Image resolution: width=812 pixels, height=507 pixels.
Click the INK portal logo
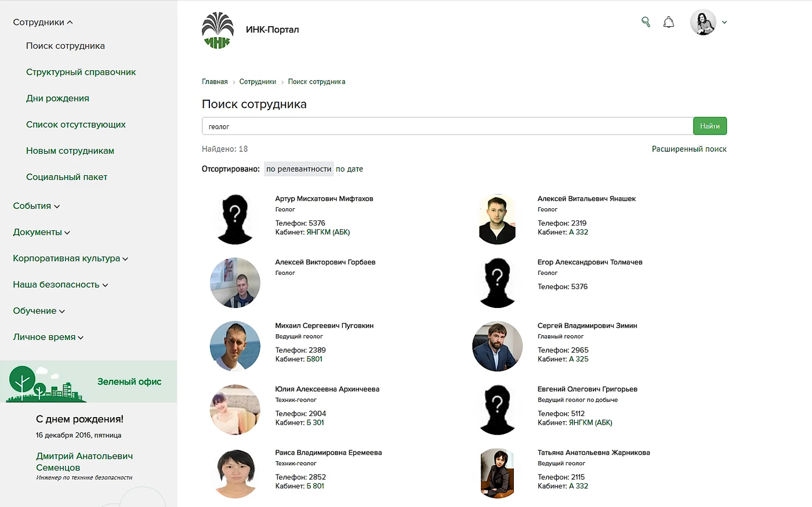pyautogui.click(x=217, y=30)
